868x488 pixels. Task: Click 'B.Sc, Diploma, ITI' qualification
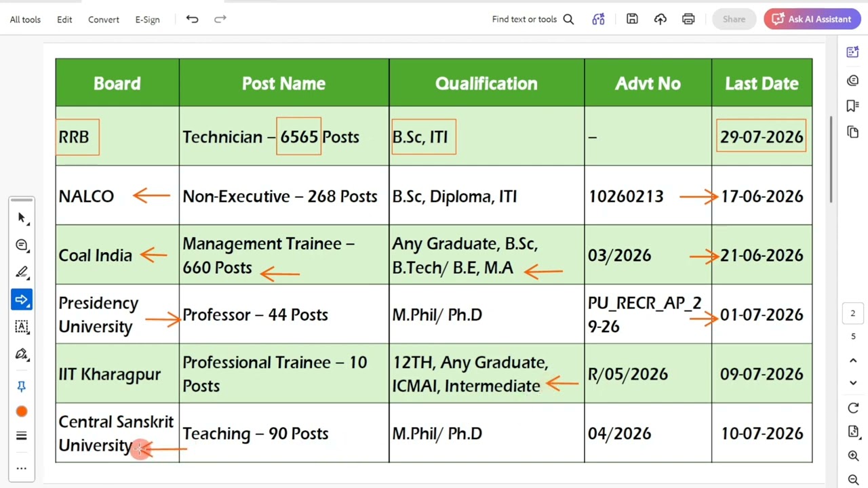coord(454,196)
